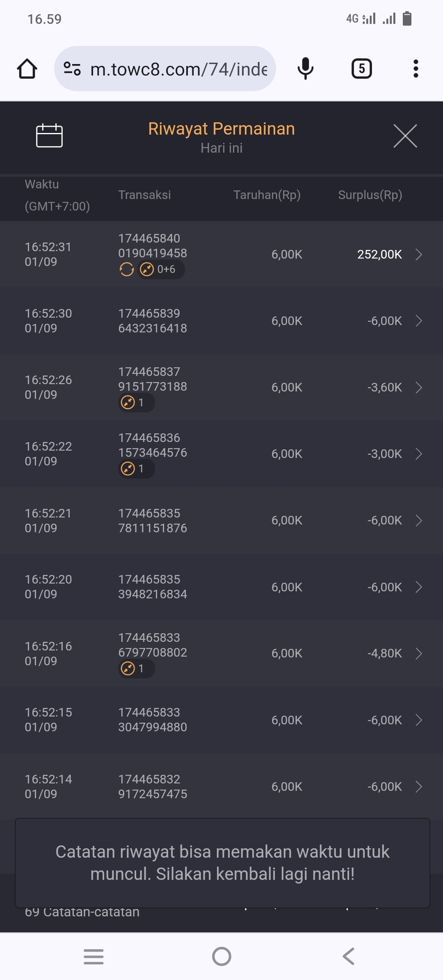The width and height of the screenshot is (443, 980).
Task: Tap the Android home circle navigation button
Action: click(221, 957)
